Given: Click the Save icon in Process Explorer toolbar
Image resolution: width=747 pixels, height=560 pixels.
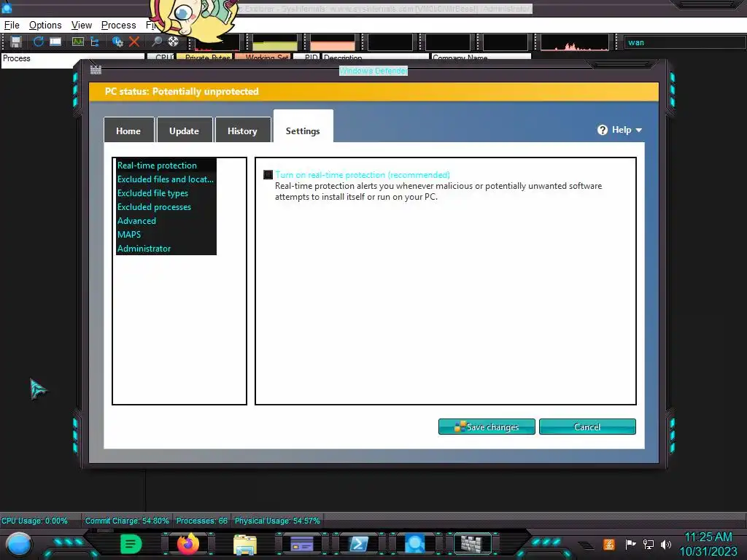Looking at the screenshot, I should pyautogui.click(x=16, y=42).
